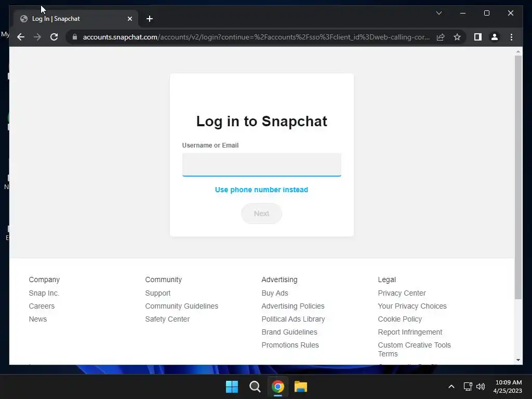Maximize the Chrome window
This screenshot has height=399, width=532.
486,13
